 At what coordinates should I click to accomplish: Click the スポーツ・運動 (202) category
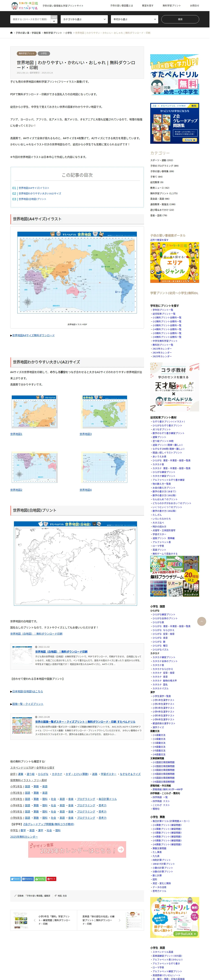click(x=161, y=160)
